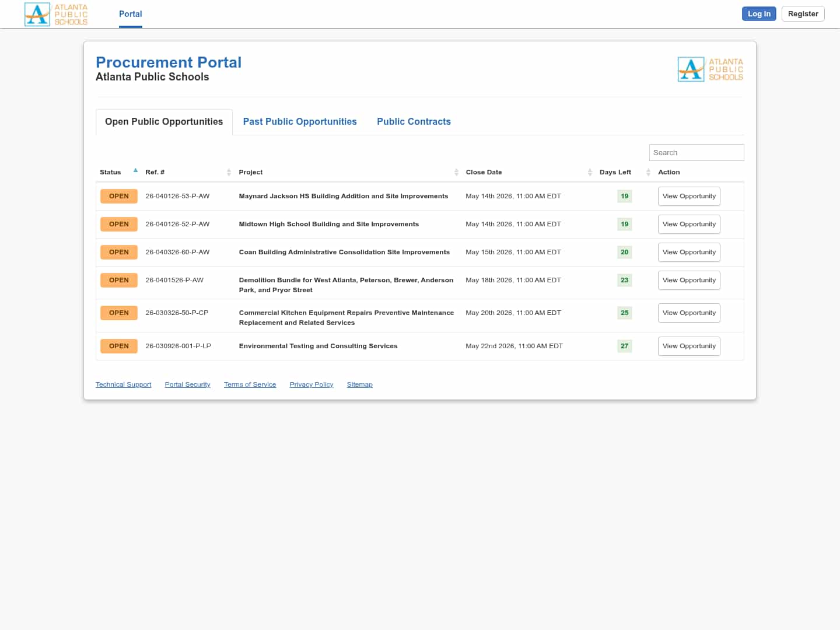840x630 pixels.
Task: View Opportunity for Environmental Testing and Consulting
Action: coord(689,346)
